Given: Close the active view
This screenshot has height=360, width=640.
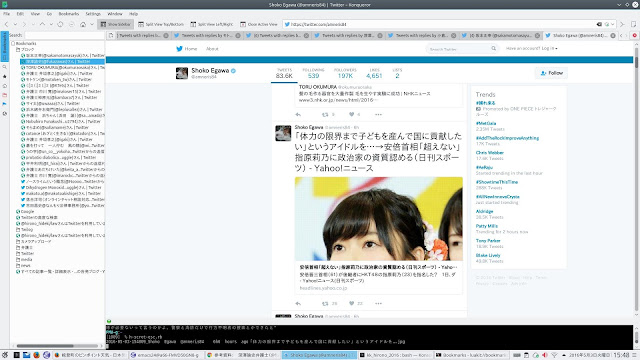Looking at the screenshot, I should pos(259,24).
